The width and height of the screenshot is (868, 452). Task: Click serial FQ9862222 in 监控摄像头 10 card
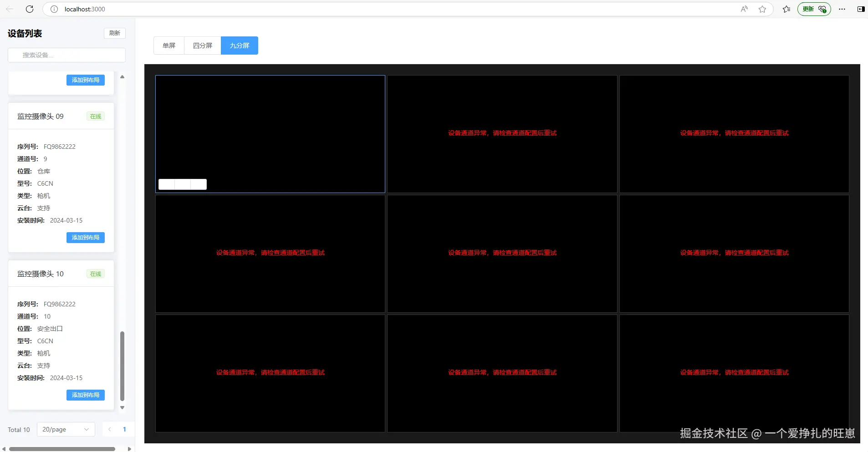[60, 304]
